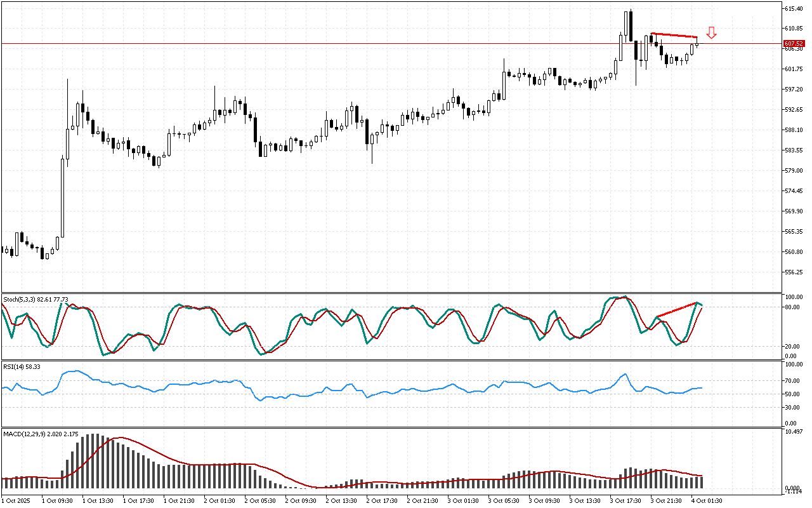Click the large white candle on 1 Oct 09:30
812x508 pixels.
(x=63, y=197)
